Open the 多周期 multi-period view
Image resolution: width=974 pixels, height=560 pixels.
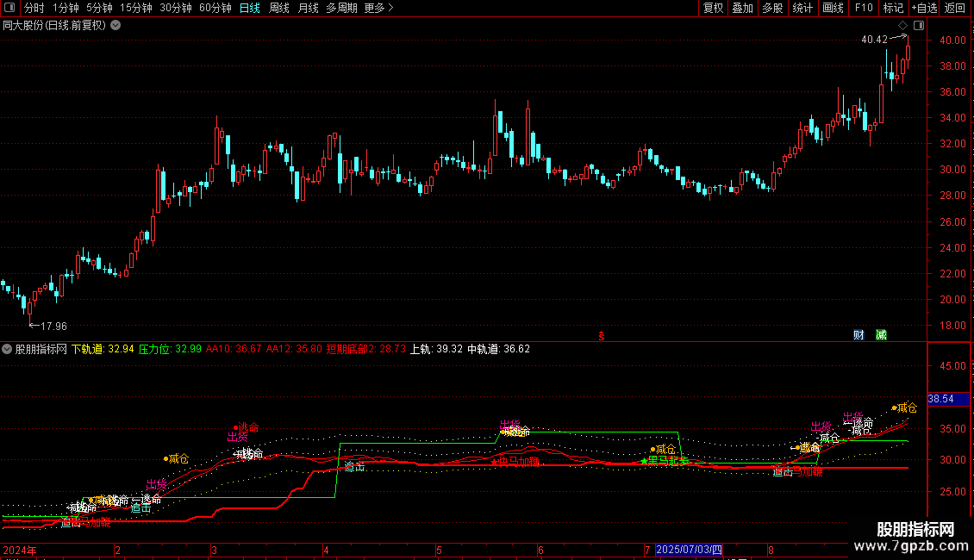[341, 8]
